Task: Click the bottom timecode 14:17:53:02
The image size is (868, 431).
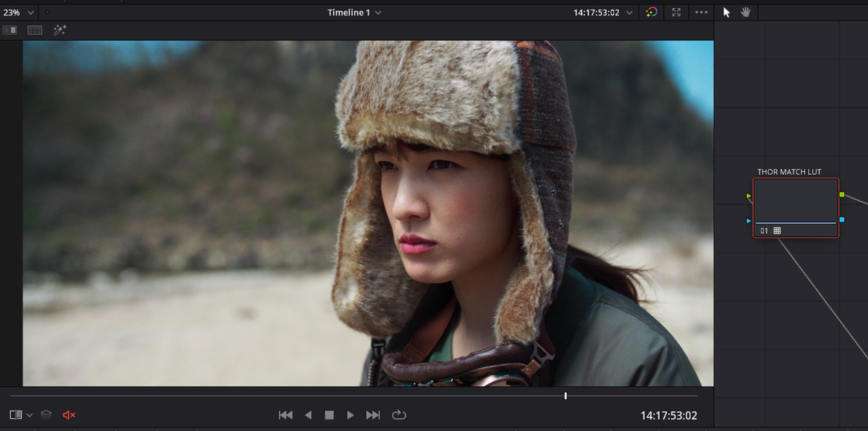Action: click(x=669, y=415)
